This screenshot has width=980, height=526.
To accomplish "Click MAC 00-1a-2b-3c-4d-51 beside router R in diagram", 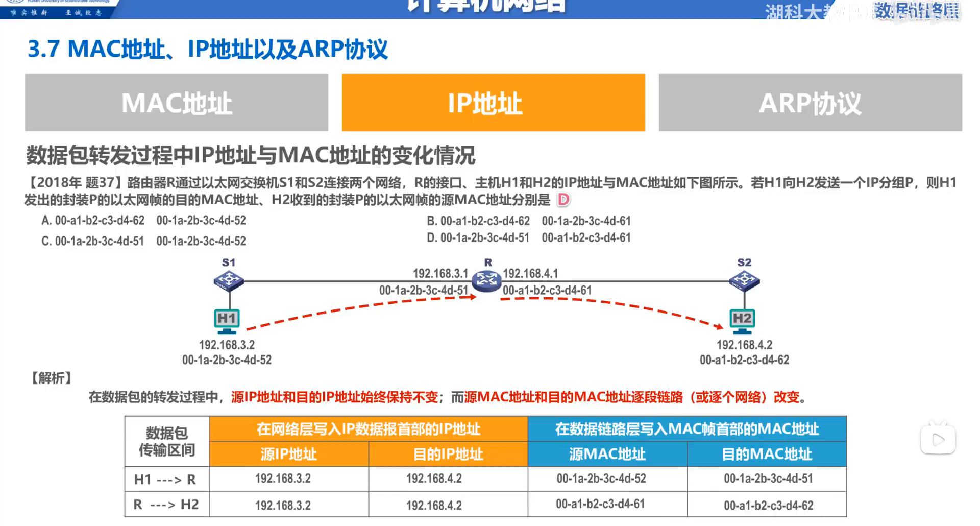I will pyautogui.click(x=424, y=290).
